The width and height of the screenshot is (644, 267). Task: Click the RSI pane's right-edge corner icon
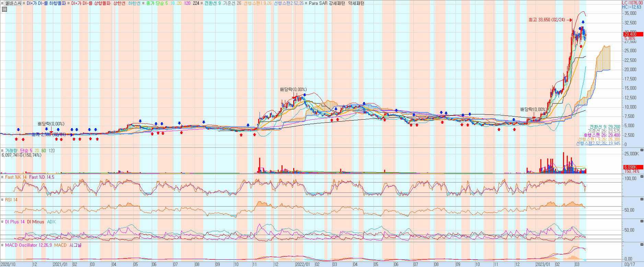[642, 199]
